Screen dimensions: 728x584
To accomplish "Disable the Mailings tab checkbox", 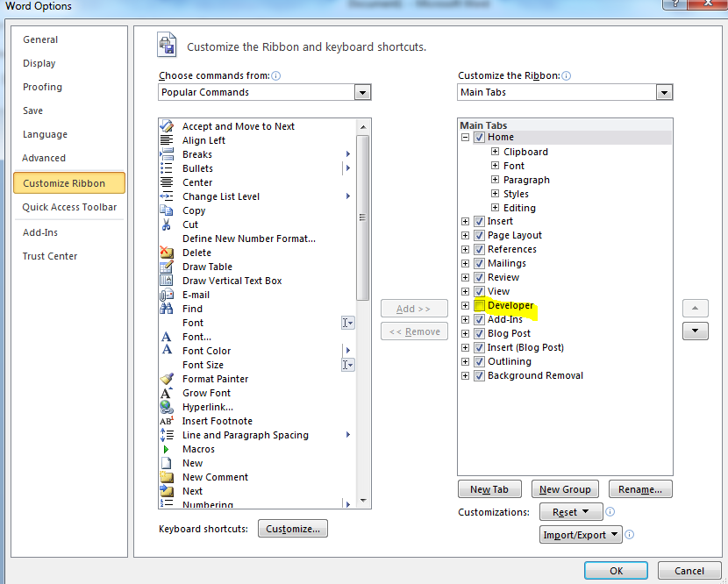I will click(x=478, y=263).
